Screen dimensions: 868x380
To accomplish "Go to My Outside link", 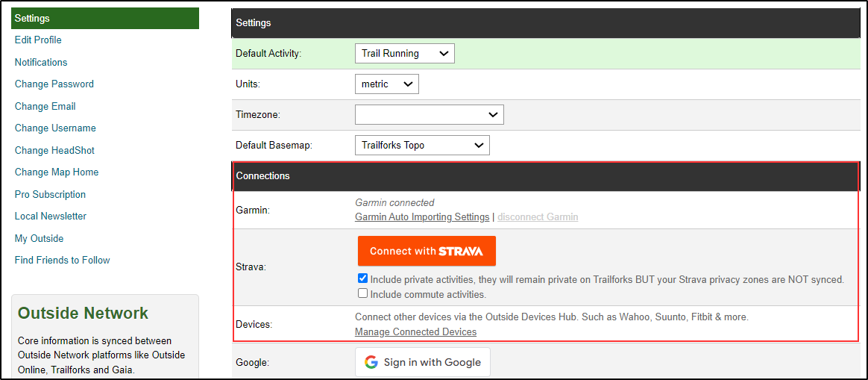I will pos(39,239).
